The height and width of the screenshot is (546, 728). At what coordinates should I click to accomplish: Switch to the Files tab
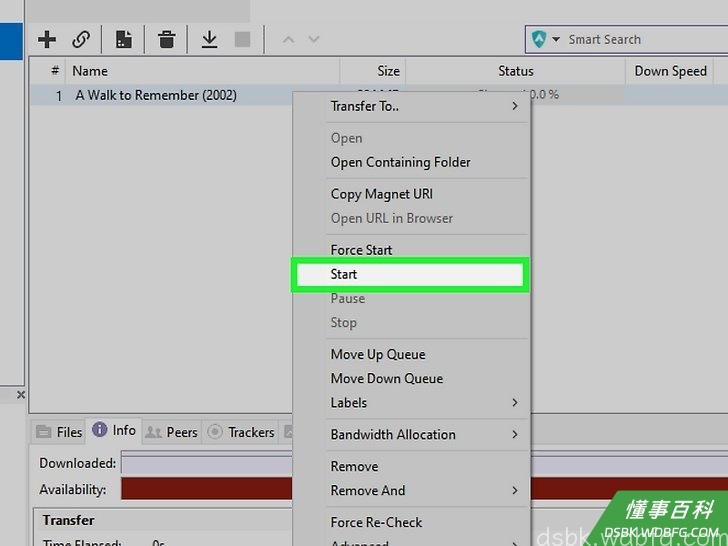59,432
